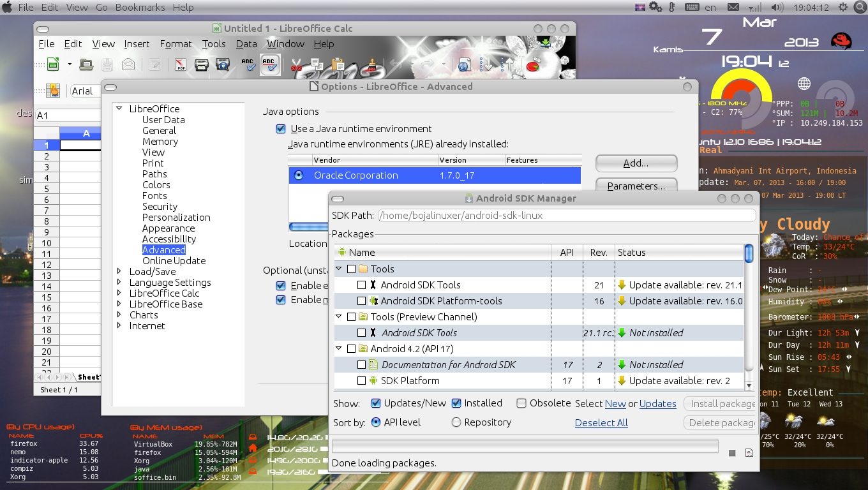The height and width of the screenshot is (490, 868).
Task: Run the Spelling check ABC icon
Action: (248, 64)
